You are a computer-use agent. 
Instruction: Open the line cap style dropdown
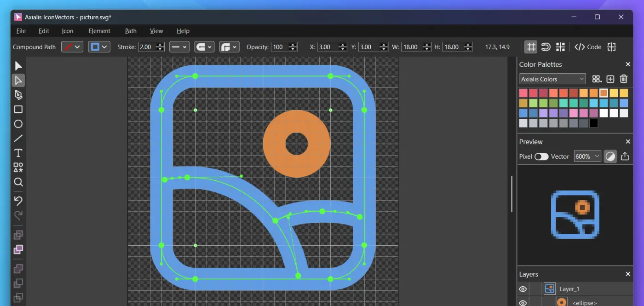[205, 47]
